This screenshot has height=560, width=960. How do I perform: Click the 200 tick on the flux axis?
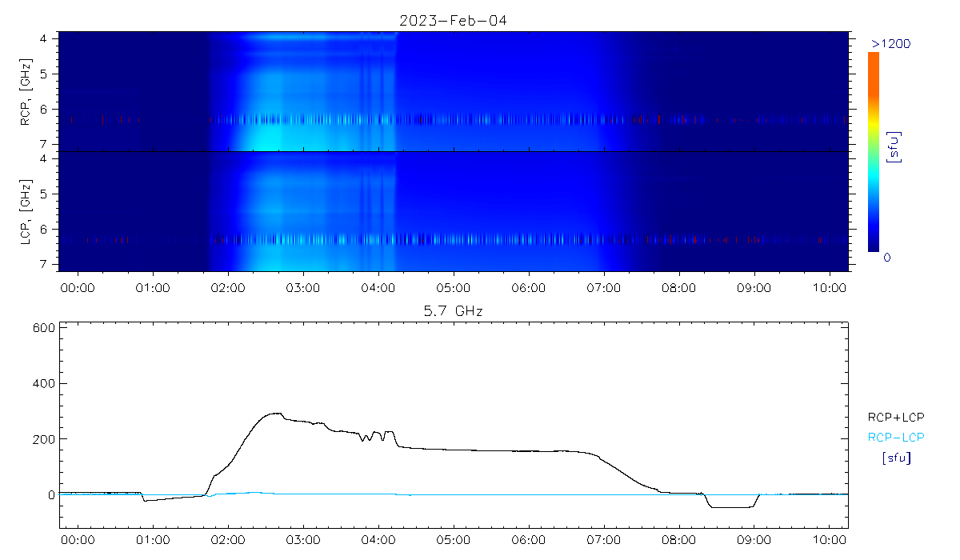point(43,439)
